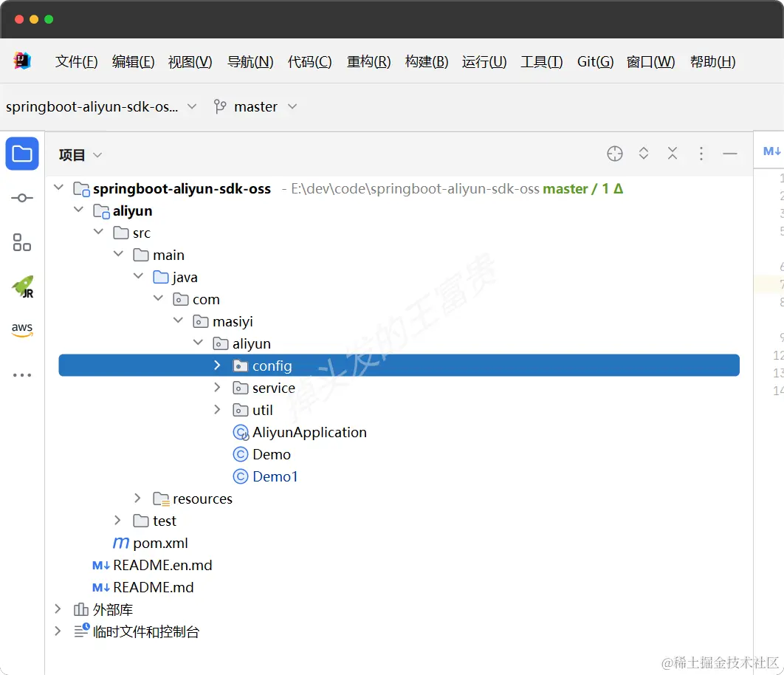The width and height of the screenshot is (784, 675).
Task: Open the 帮助(H) menu
Action: tap(712, 61)
